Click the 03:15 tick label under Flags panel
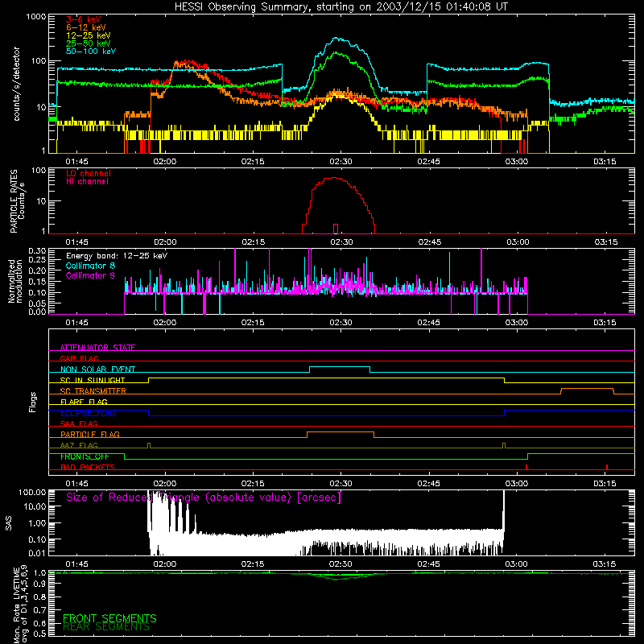The height and width of the screenshot is (644, 644). (605, 484)
